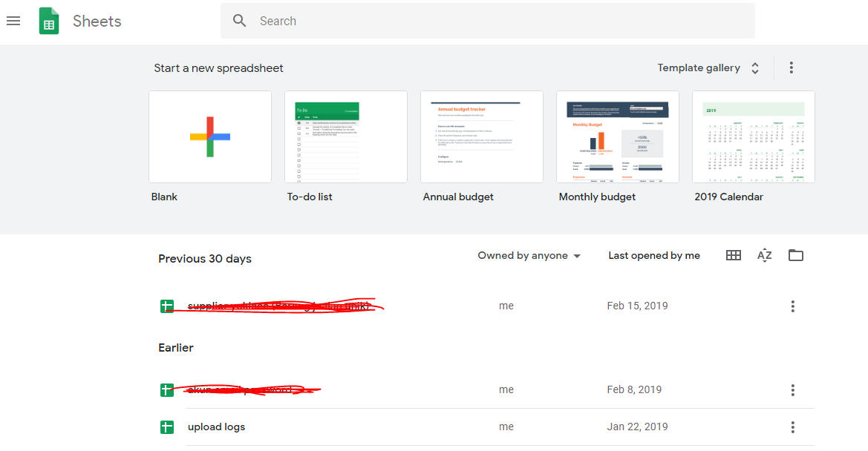This screenshot has width=868, height=451.
Task: Click the Google Sheets logo
Action: coord(48,21)
